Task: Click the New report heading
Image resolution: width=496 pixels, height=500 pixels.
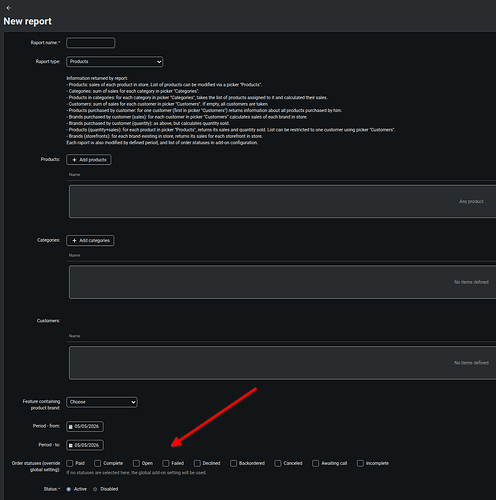Action: [x=28, y=21]
